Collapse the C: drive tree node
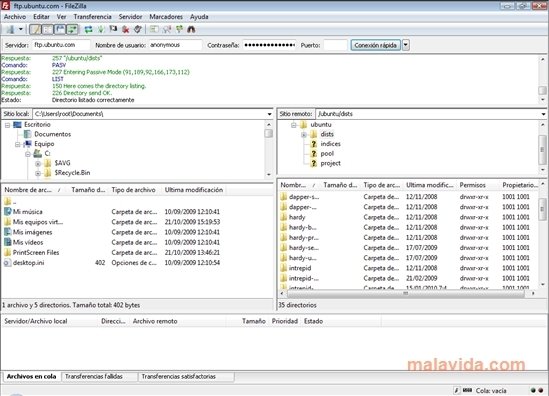The width and height of the screenshot is (549, 396). 28,154
